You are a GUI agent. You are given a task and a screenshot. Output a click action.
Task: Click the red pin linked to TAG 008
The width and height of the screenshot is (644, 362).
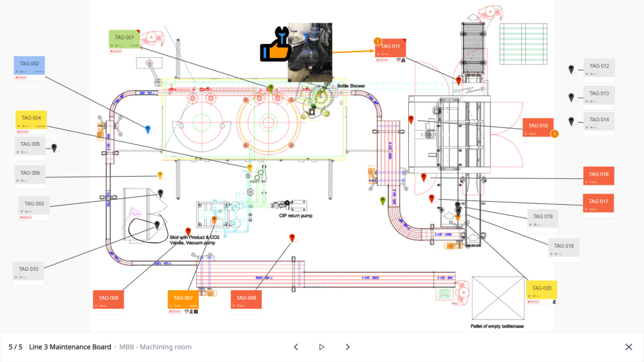(x=188, y=231)
